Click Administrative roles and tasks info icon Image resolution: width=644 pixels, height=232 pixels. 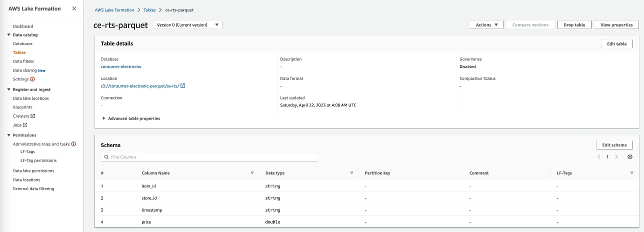[x=73, y=144]
